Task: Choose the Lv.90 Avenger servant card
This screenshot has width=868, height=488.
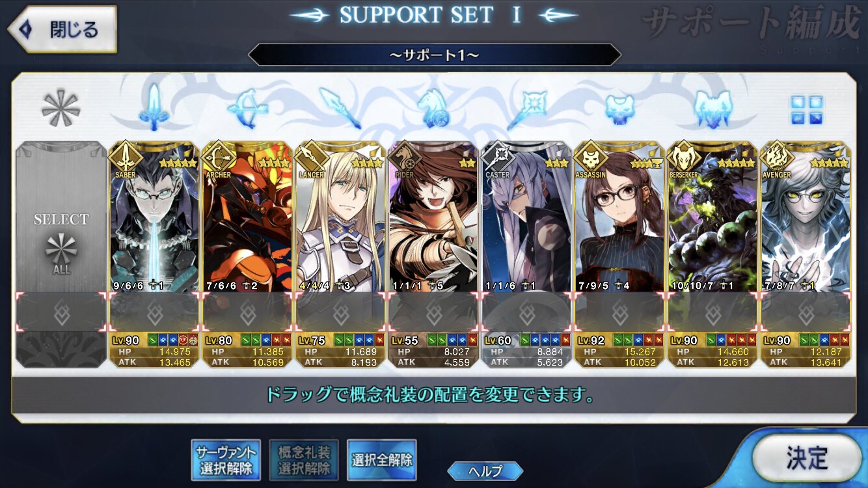Action: [806, 254]
